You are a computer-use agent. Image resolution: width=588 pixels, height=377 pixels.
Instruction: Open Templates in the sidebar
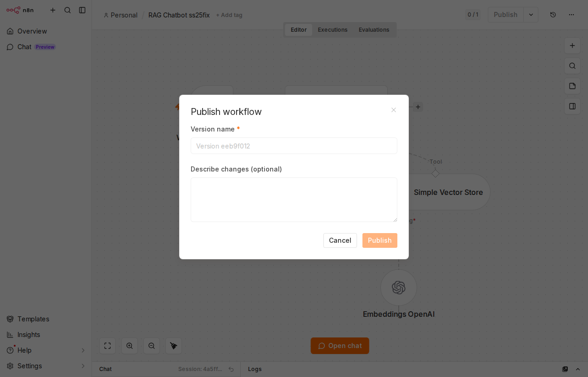click(x=46, y=319)
